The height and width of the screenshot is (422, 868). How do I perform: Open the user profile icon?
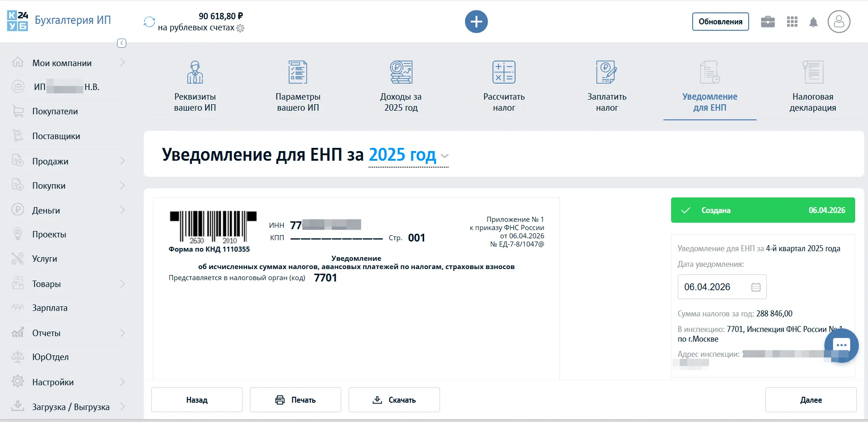839,22
